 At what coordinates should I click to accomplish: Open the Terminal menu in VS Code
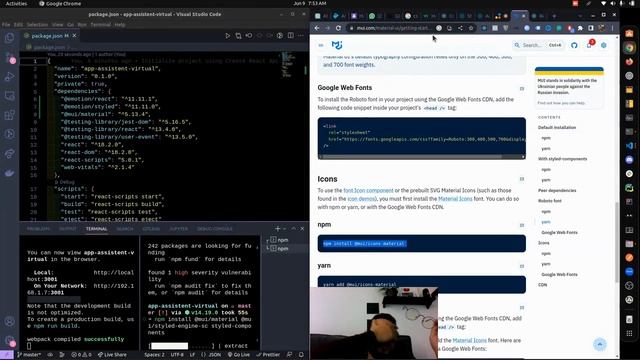[x=100, y=24]
